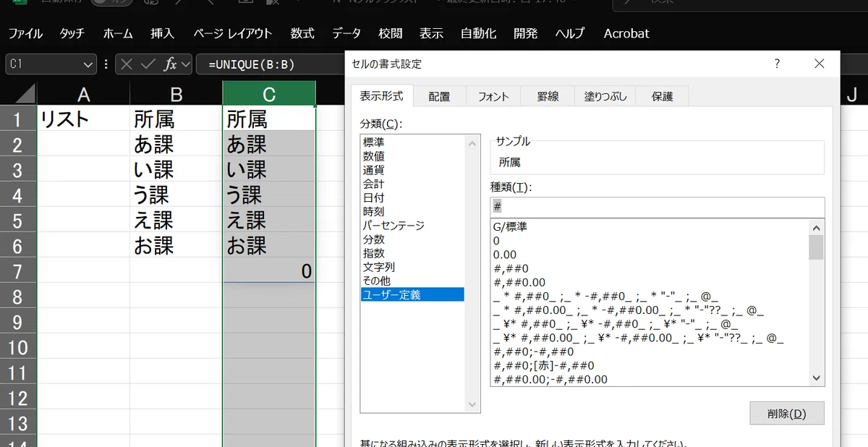Viewport: 868px width, 447px height.
Task: Select cell B4 containing う課
Action: click(176, 195)
